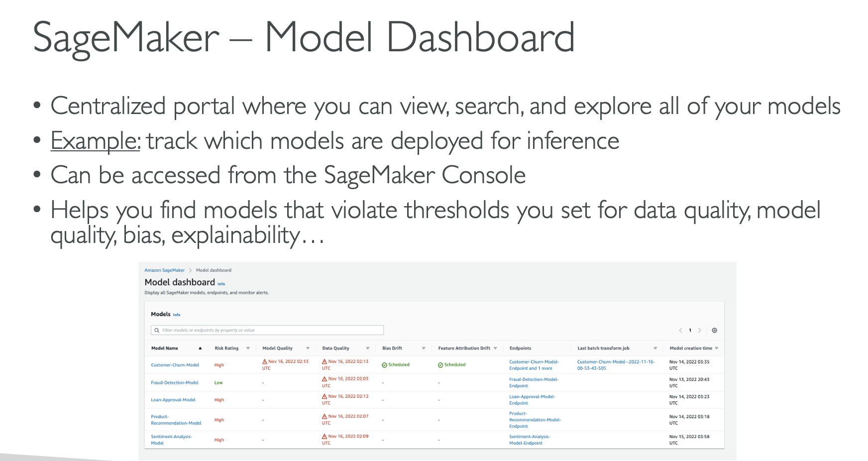The image size is (868, 461).
Task: Open the Fraud-Detection-Model-Endpoint link
Action: [x=534, y=382]
